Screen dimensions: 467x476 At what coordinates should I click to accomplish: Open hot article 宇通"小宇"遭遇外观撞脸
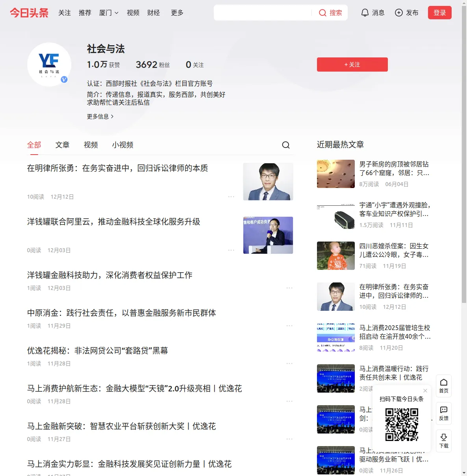395,209
